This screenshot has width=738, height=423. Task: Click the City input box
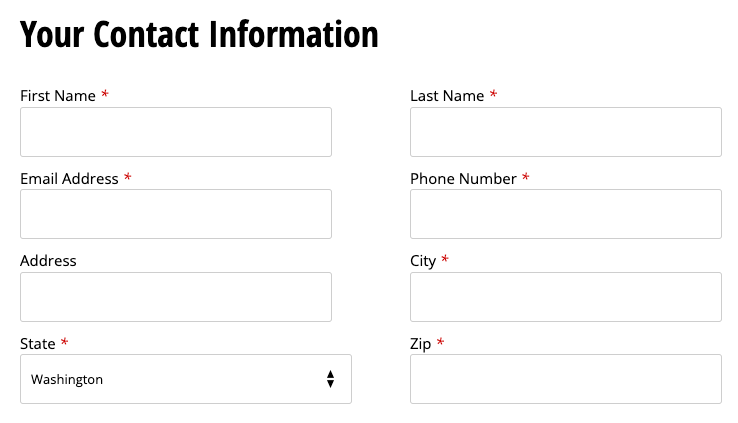(565, 297)
